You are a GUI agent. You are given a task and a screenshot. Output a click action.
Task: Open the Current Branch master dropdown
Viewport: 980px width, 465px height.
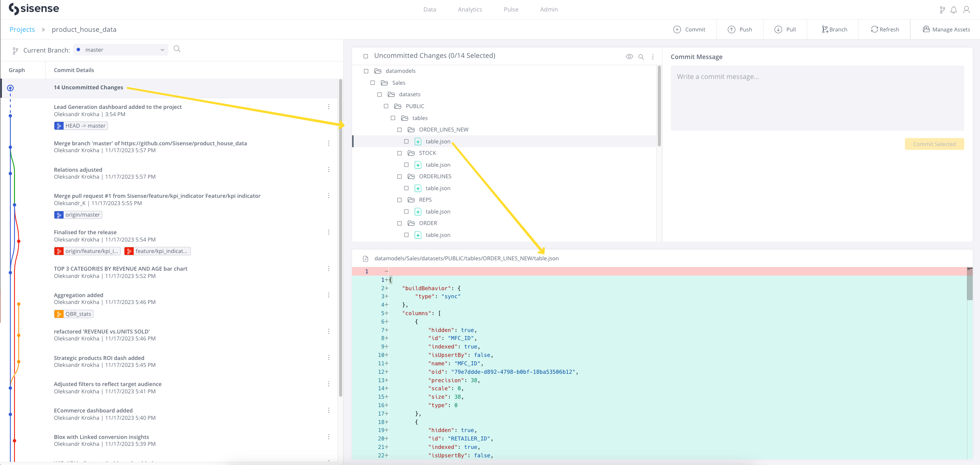(121, 50)
